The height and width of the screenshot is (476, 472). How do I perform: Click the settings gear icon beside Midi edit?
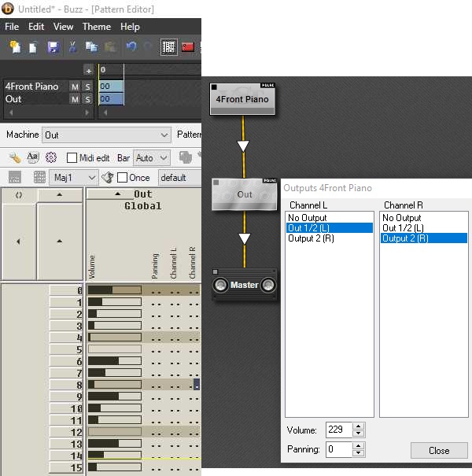coord(51,157)
